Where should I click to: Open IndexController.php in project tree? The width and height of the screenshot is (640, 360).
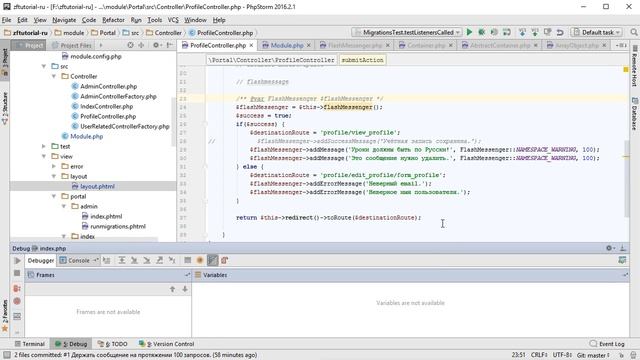106,106
